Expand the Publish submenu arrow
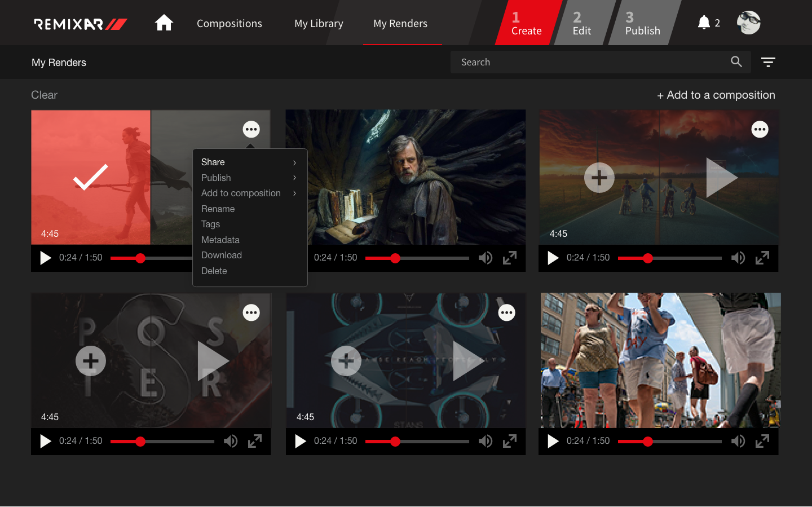This screenshot has width=812, height=507. click(294, 178)
